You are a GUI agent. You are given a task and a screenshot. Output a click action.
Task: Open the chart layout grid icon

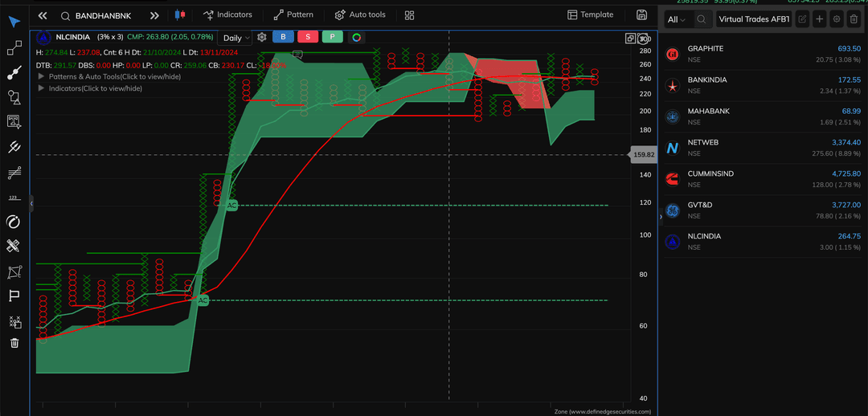coord(409,15)
